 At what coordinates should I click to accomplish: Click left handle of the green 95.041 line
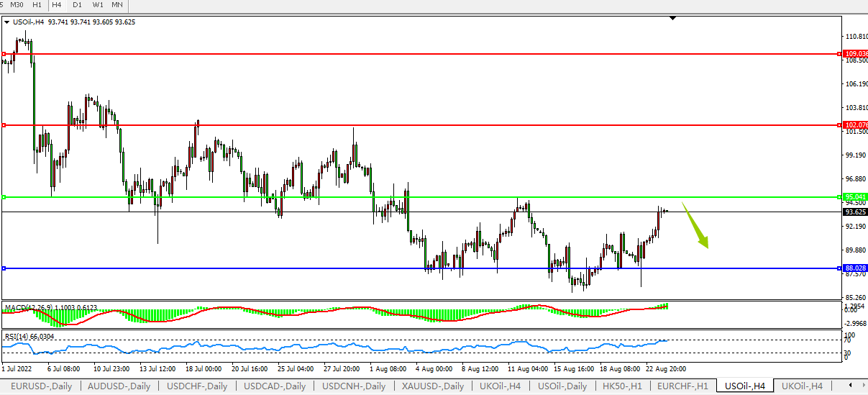point(4,197)
